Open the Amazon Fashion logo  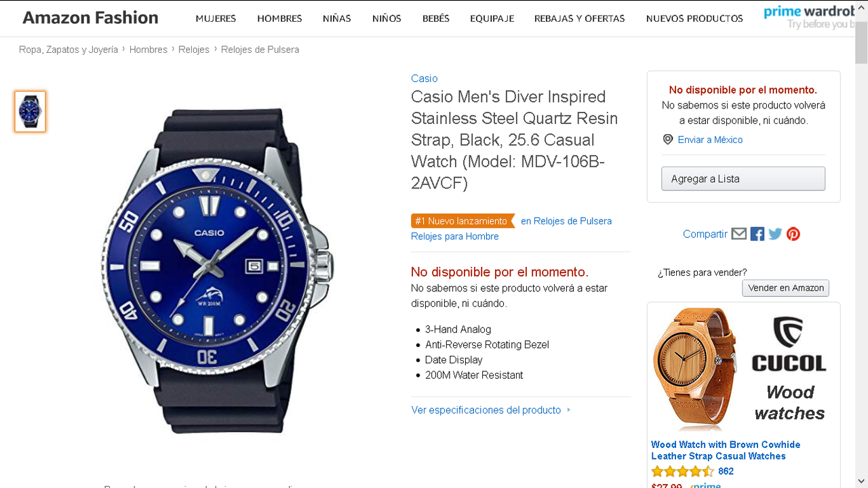[x=90, y=18]
